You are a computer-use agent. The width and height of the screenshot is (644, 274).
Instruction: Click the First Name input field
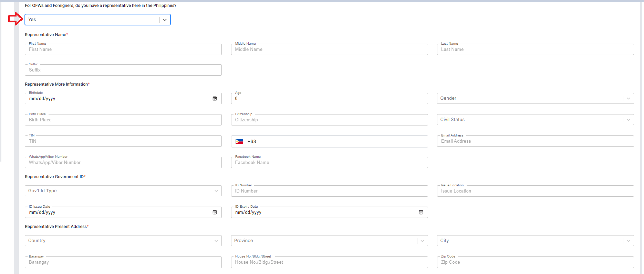point(123,49)
